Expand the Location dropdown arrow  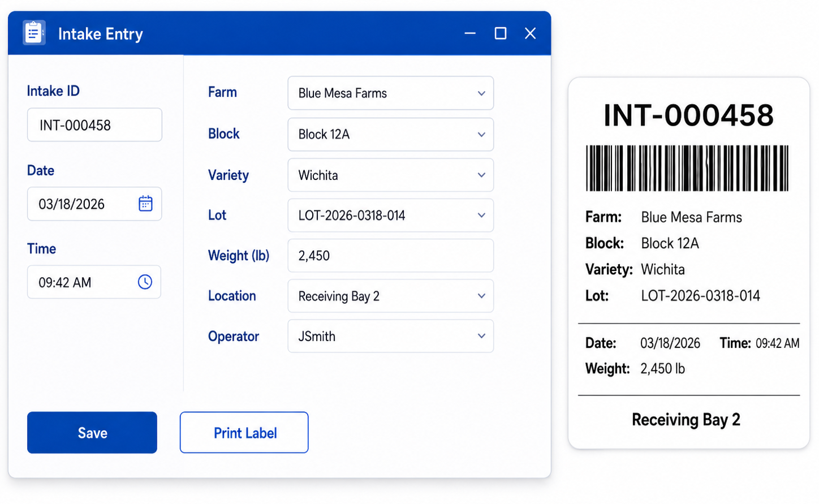point(481,296)
